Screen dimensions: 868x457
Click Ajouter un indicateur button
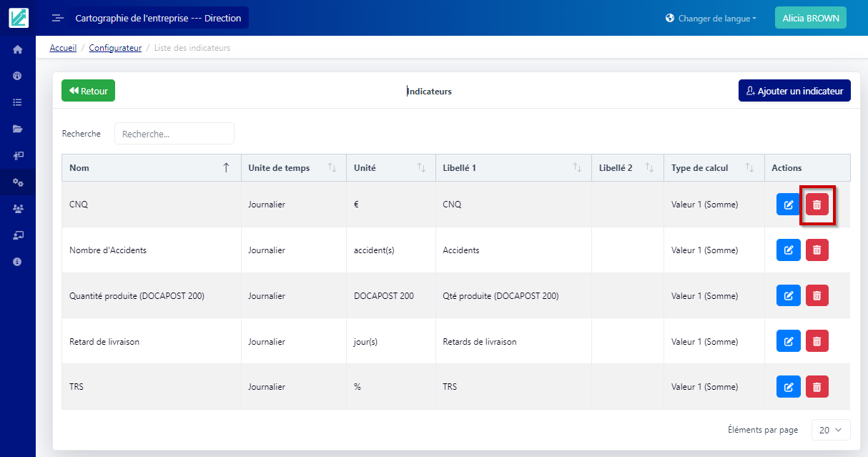click(794, 91)
